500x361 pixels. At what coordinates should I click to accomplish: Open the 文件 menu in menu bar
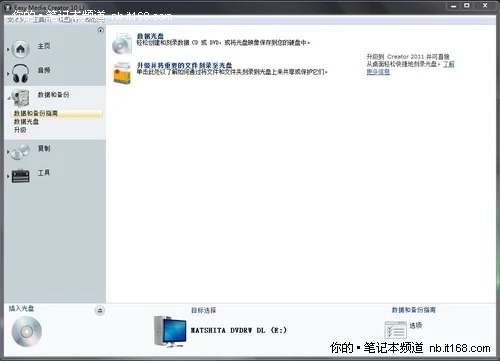click(16, 20)
